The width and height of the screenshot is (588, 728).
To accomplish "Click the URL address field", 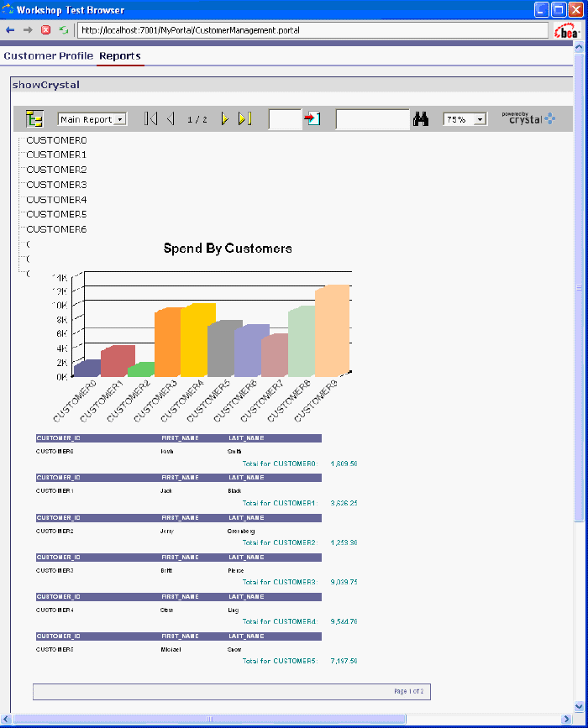I will point(312,30).
